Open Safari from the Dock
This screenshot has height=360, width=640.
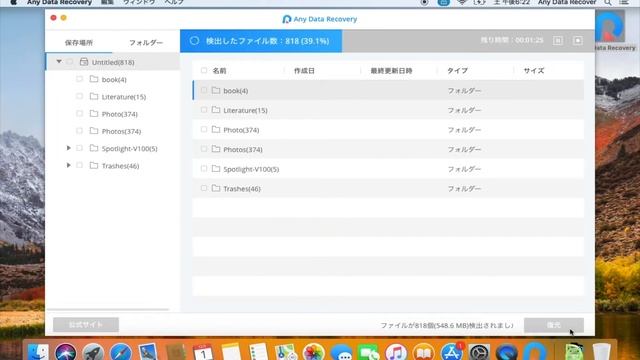coord(121,352)
